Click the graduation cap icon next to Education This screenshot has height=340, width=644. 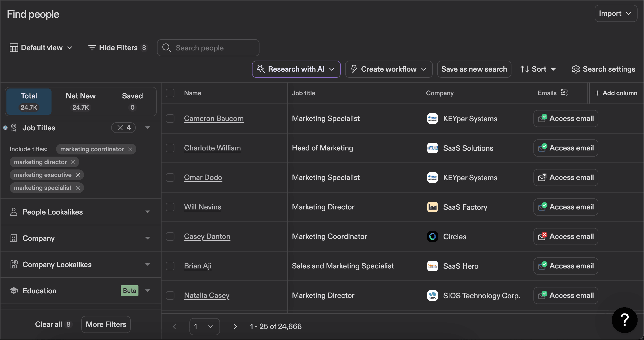14,290
